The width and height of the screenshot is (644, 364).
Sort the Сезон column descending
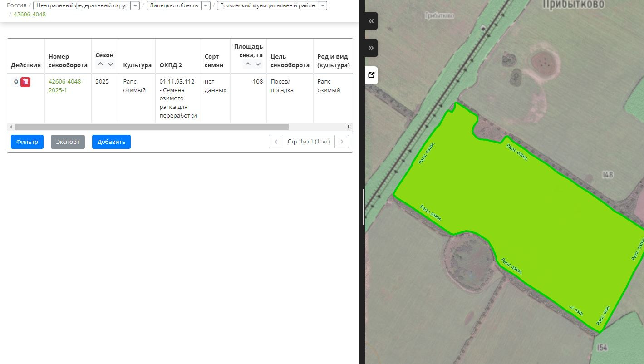tap(110, 64)
